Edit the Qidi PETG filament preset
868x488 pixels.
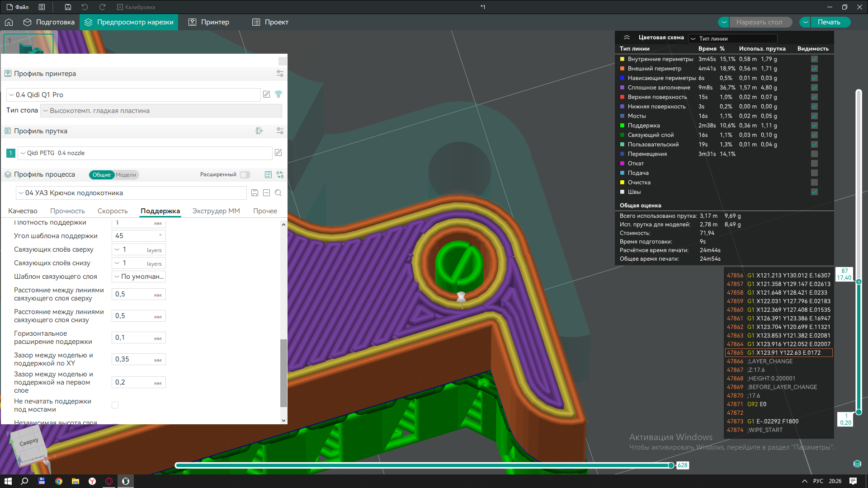278,153
